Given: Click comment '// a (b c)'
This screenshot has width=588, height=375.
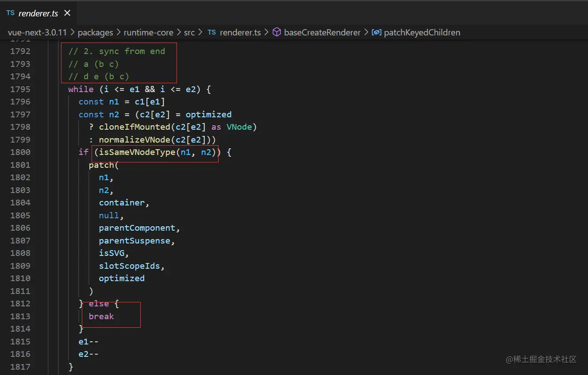Looking at the screenshot, I should click(x=94, y=64).
